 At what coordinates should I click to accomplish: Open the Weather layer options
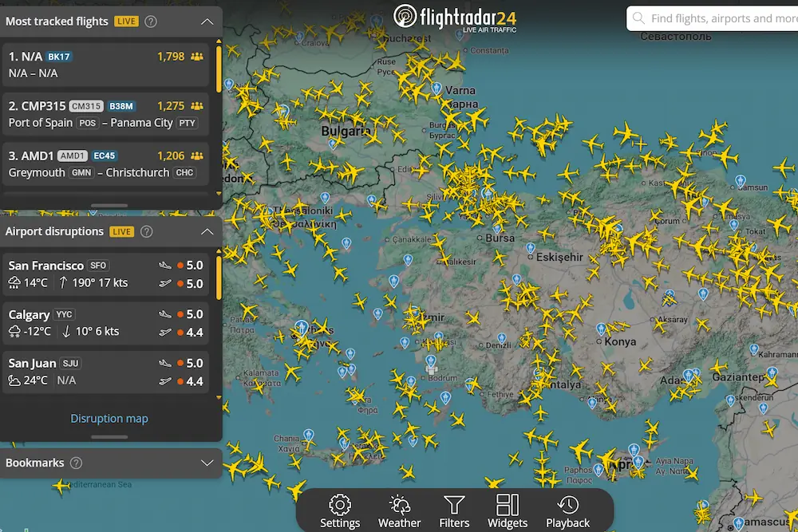click(x=399, y=511)
